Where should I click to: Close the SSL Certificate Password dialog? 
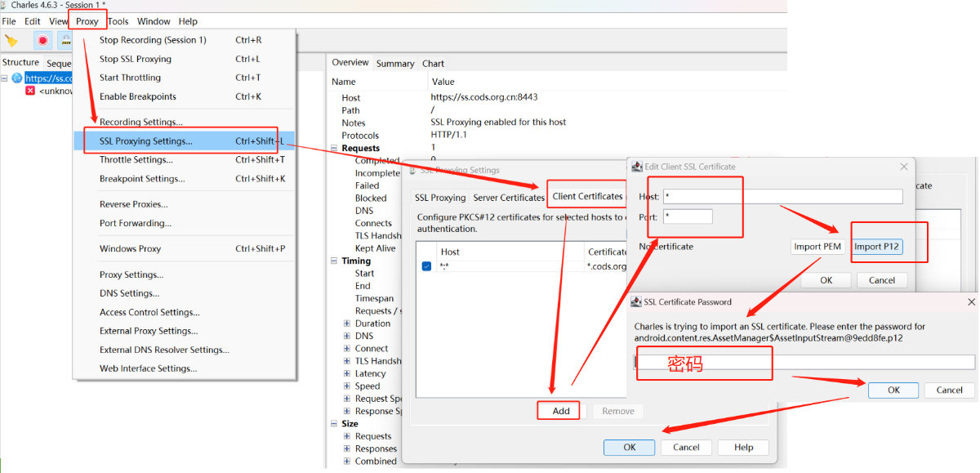tap(971, 302)
